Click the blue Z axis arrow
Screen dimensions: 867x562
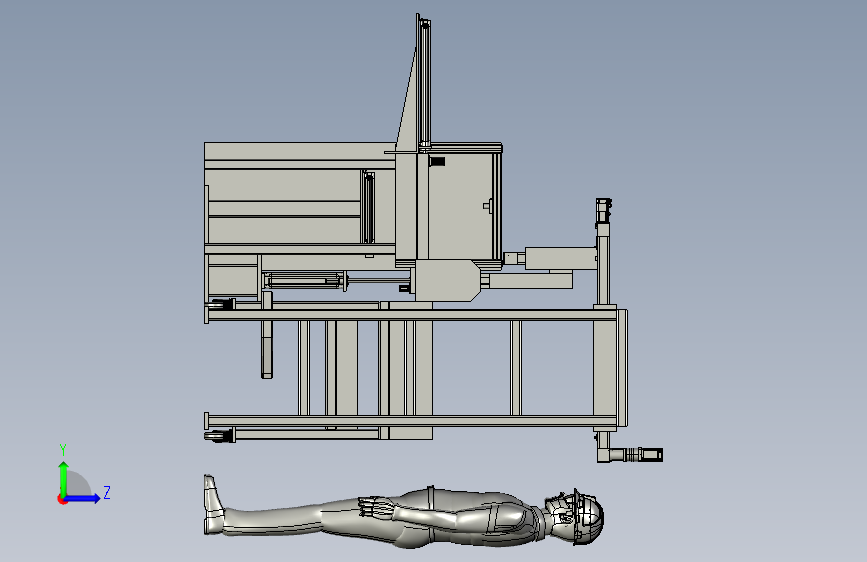point(83,498)
